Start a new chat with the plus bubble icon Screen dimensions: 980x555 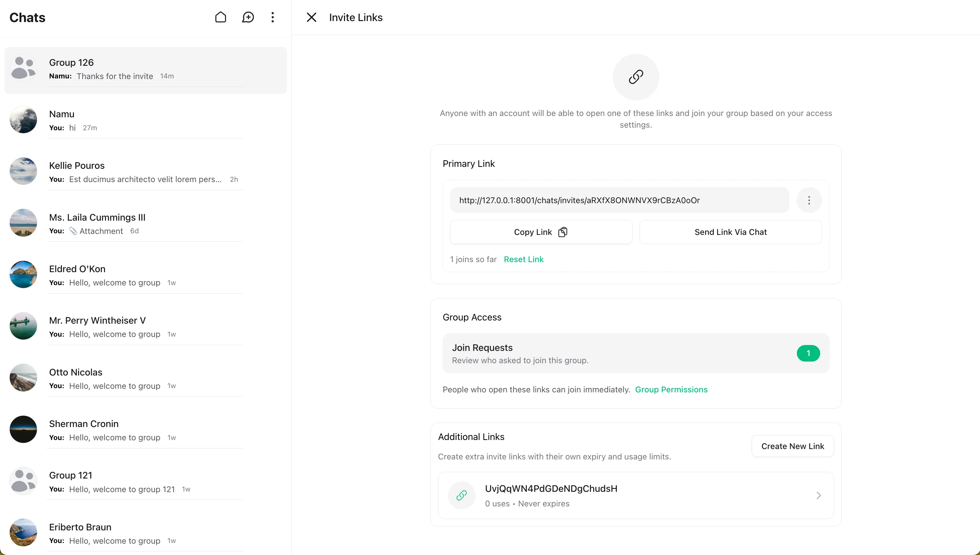coord(248,17)
